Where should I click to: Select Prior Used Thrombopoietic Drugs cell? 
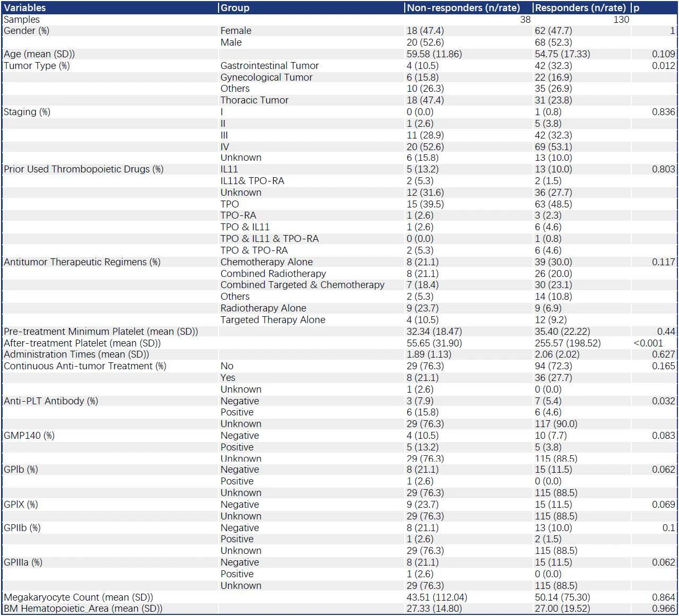point(84,169)
